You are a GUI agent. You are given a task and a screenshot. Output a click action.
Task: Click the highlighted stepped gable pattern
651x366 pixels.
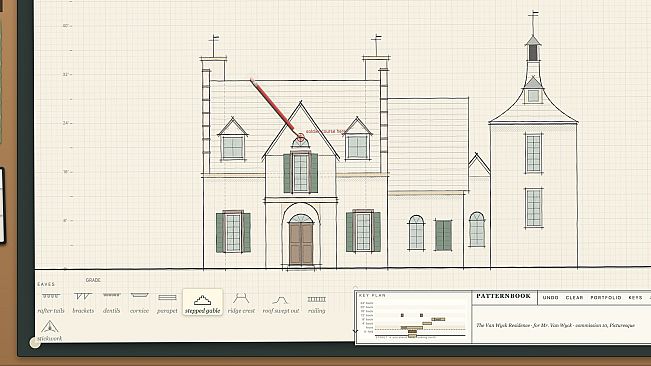[x=203, y=302]
